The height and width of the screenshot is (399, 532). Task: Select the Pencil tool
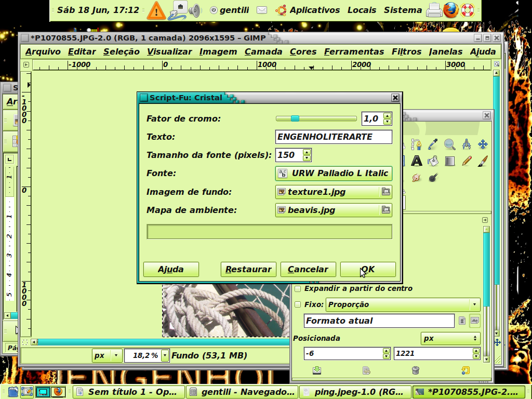click(466, 161)
